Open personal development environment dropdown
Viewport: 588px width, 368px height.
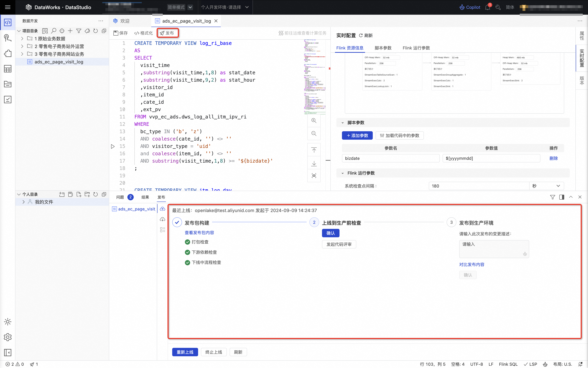[x=225, y=7]
